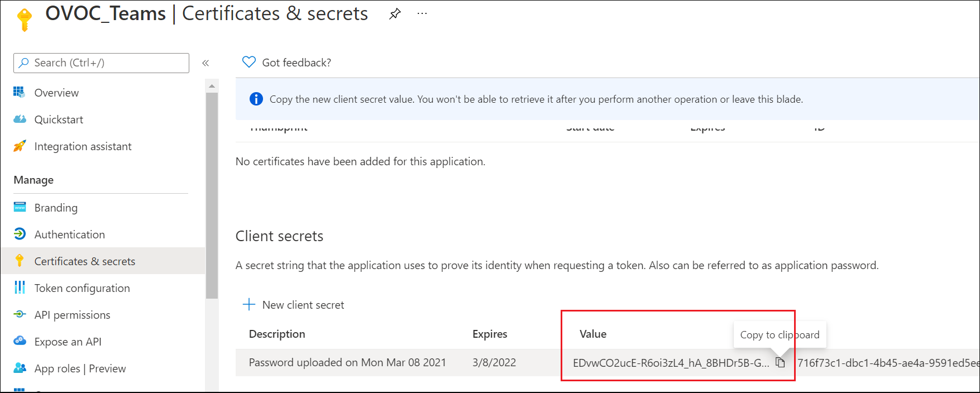This screenshot has width=980, height=393.
Task: Click the Expires column header
Action: pyautogui.click(x=489, y=334)
